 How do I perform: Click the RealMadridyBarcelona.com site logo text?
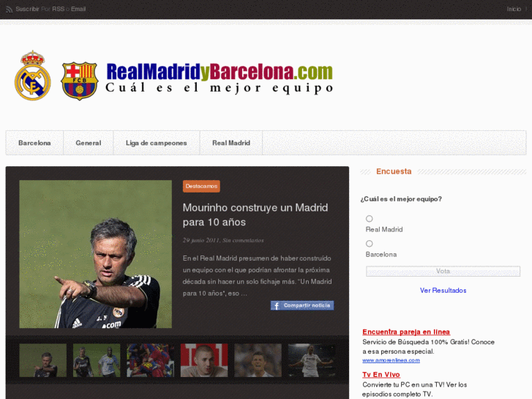click(x=220, y=72)
